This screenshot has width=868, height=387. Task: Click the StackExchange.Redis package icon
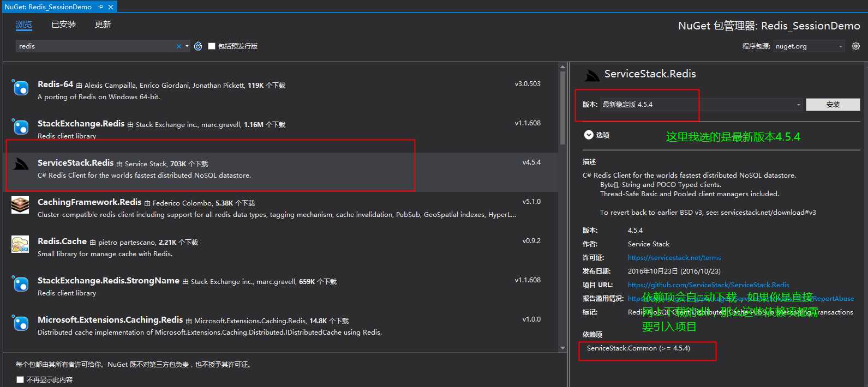coord(21,127)
